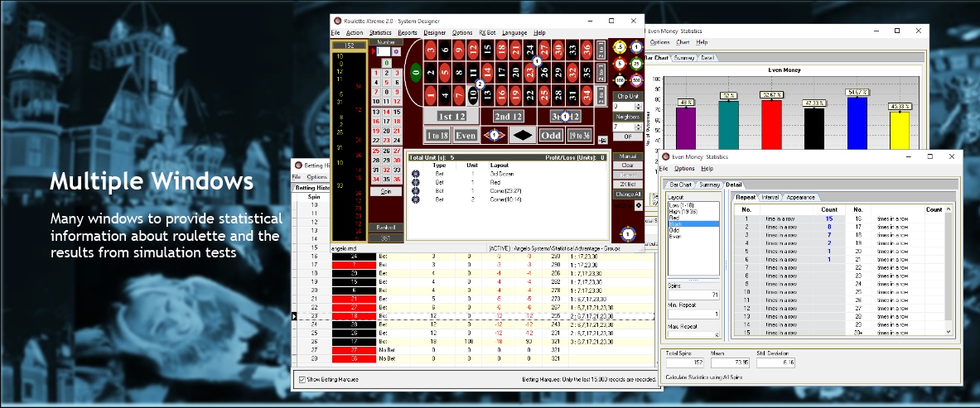980x408 pixels.
Task: Click the 1st 12 dozen bet
Action: pyautogui.click(x=451, y=116)
